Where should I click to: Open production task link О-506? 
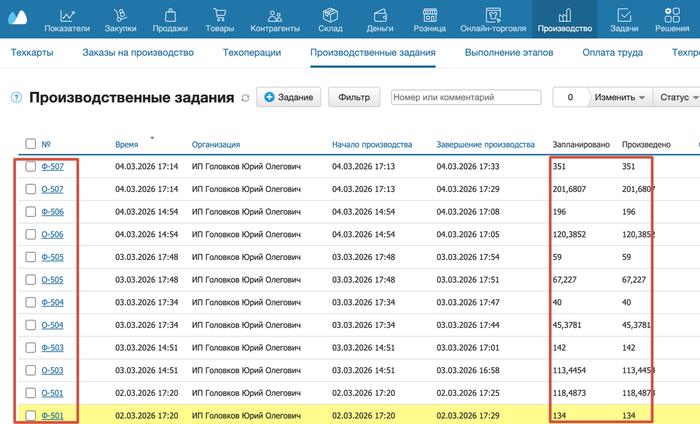coord(53,234)
